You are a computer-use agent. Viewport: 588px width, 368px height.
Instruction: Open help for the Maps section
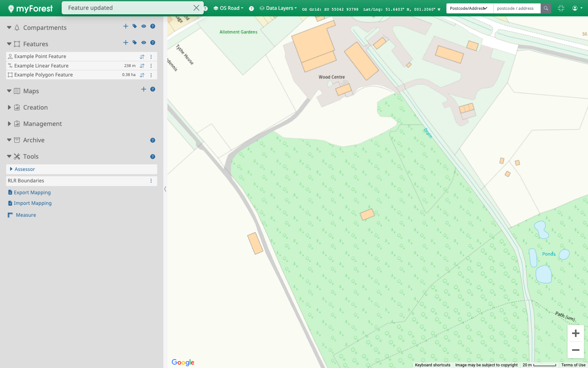153,89
